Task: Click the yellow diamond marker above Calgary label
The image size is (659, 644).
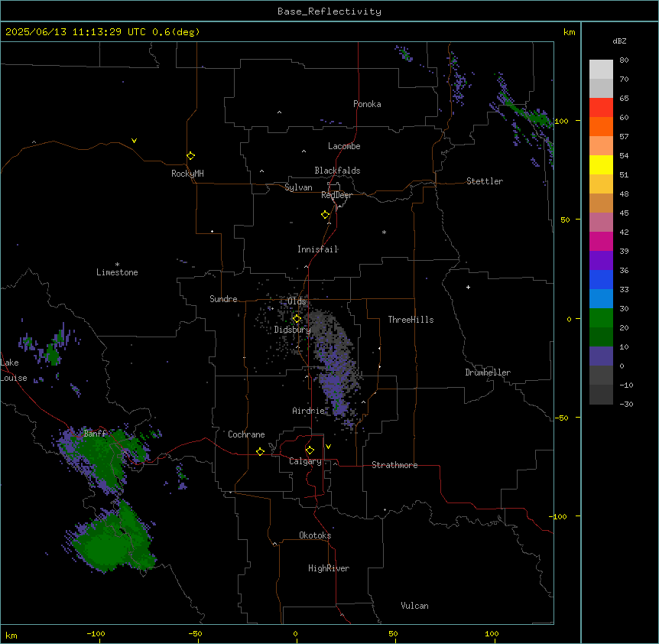Action: pos(310,450)
